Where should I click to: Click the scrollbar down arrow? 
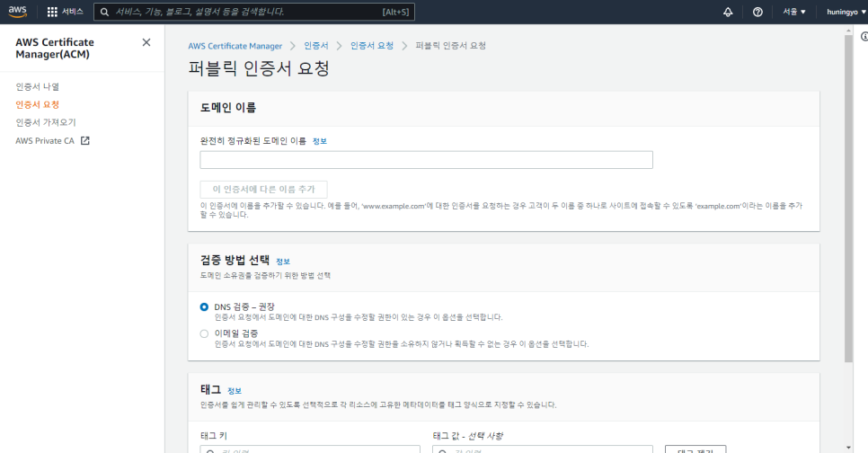[x=848, y=448]
